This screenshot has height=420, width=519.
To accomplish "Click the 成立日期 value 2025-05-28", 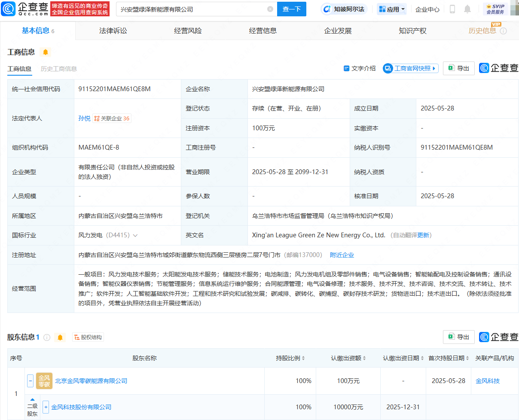I will click(x=437, y=108).
